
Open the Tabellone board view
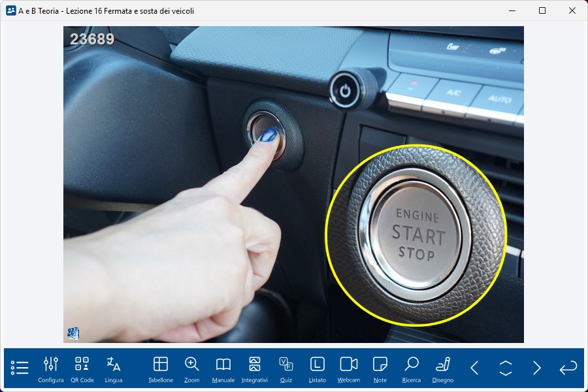tap(161, 369)
